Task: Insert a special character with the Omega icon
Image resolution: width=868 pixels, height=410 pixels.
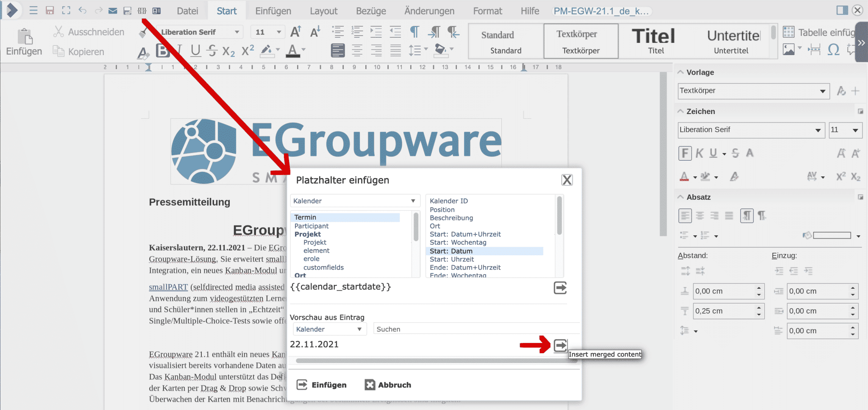Action: [x=833, y=50]
